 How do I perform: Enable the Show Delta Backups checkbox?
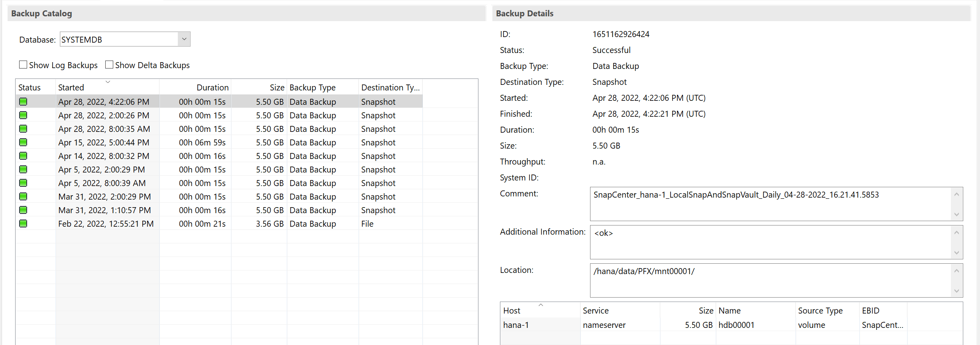pyautogui.click(x=109, y=65)
